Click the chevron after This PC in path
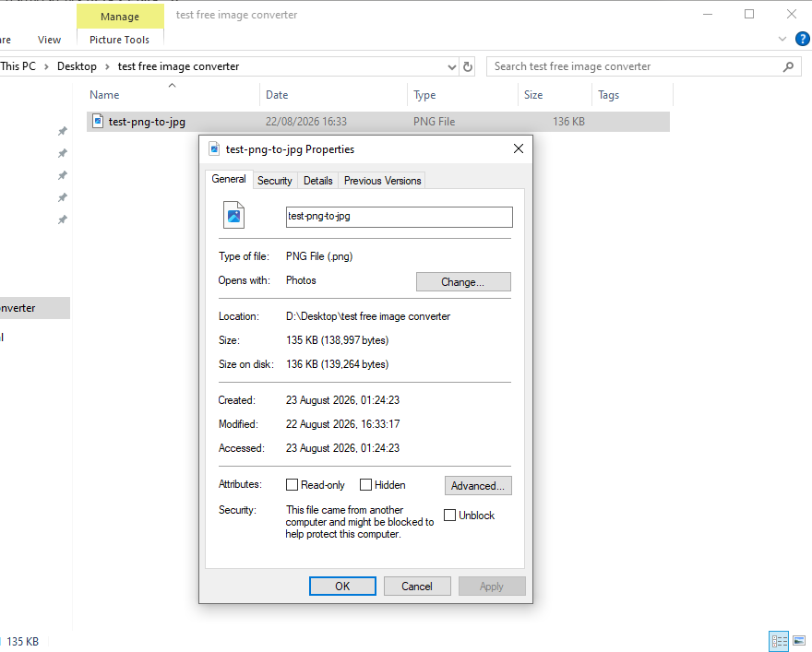The image size is (812, 652). 46,66
